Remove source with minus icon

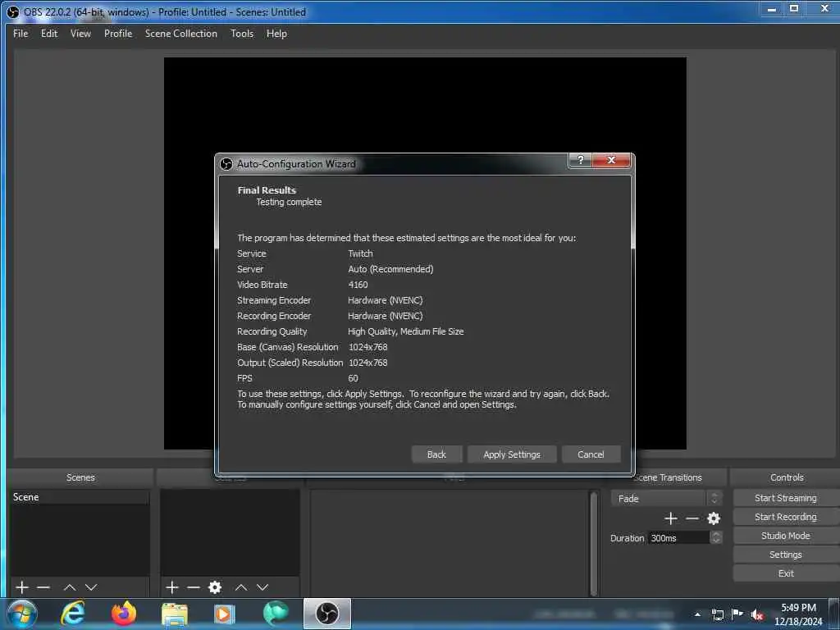tap(194, 587)
